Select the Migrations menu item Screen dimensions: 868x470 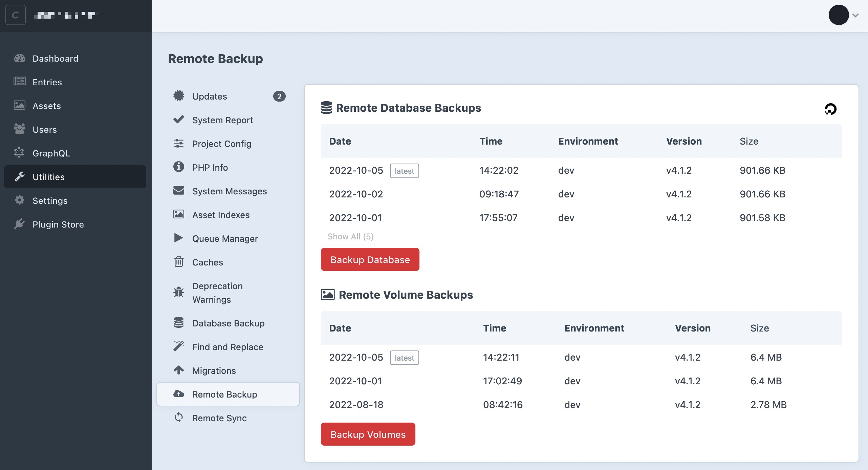pyautogui.click(x=214, y=370)
